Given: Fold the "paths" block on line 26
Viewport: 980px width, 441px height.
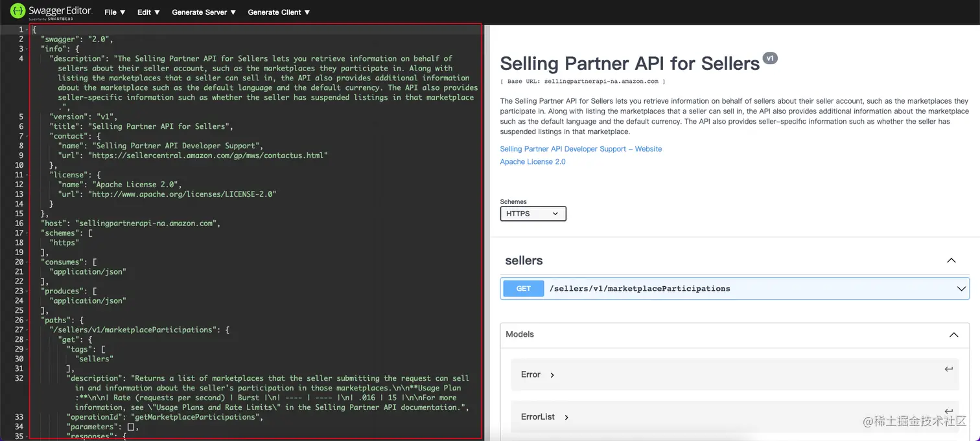Looking at the screenshot, I should (27, 321).
